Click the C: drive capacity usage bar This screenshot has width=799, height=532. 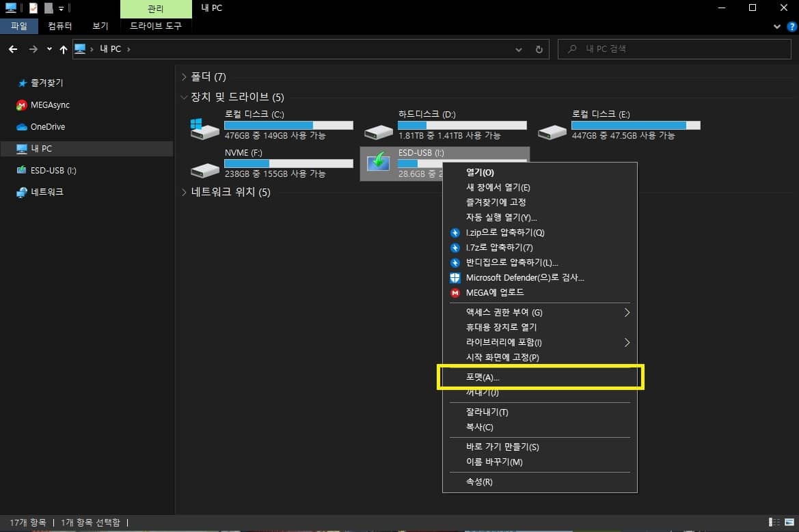coord(288,125)
